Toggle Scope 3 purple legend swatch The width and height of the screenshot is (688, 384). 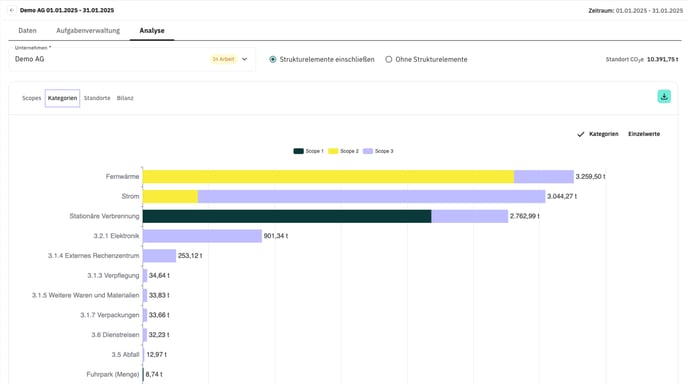pyautogui.click(x=368, y=151)
